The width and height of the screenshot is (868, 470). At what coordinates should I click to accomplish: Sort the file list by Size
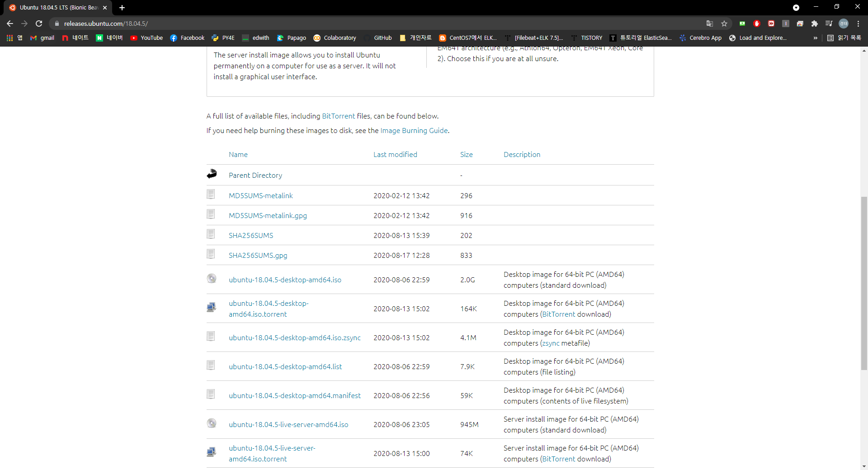pos(467,155)
